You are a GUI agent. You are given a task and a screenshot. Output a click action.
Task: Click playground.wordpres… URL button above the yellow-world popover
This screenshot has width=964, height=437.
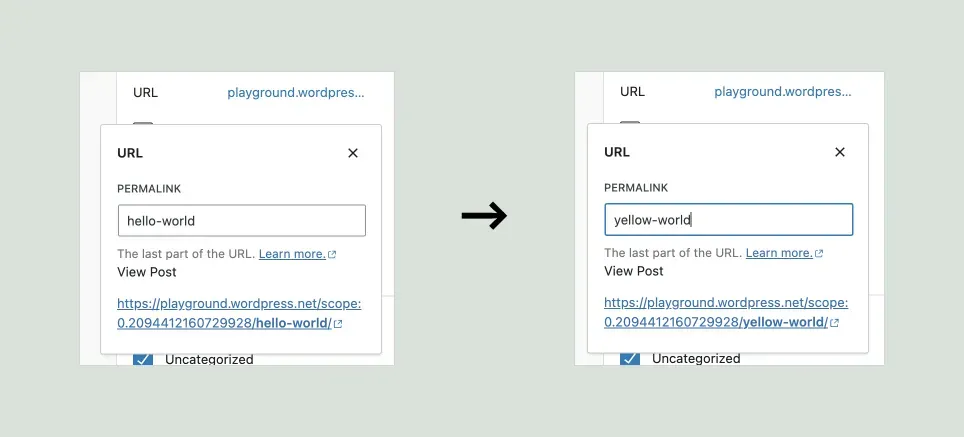783,92
